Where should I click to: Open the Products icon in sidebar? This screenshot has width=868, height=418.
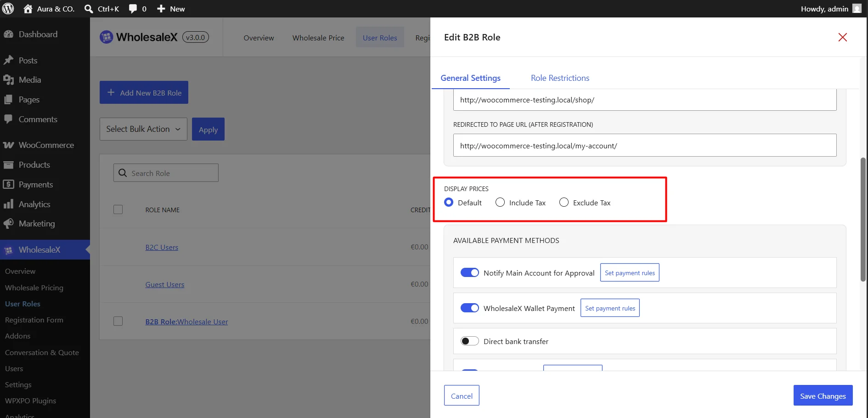[x=8, y=165]
